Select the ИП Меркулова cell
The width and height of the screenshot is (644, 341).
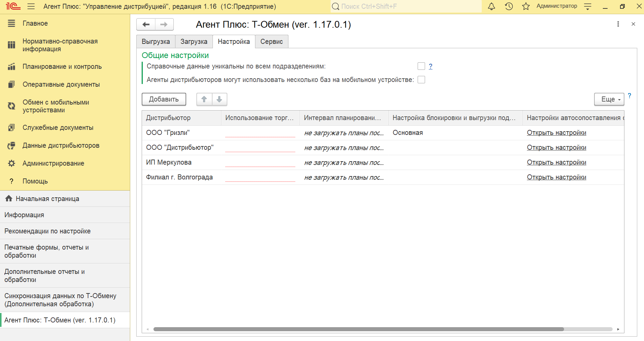point(181,162)
